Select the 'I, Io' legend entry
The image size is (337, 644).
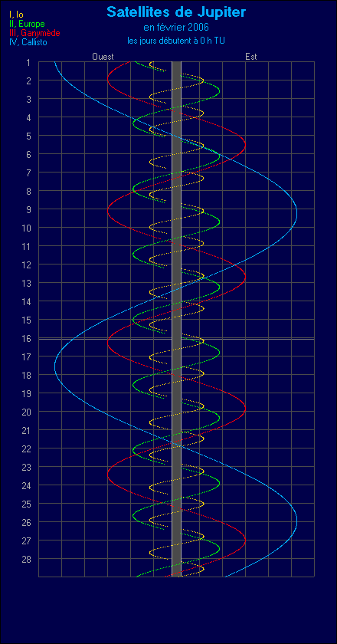16,15
